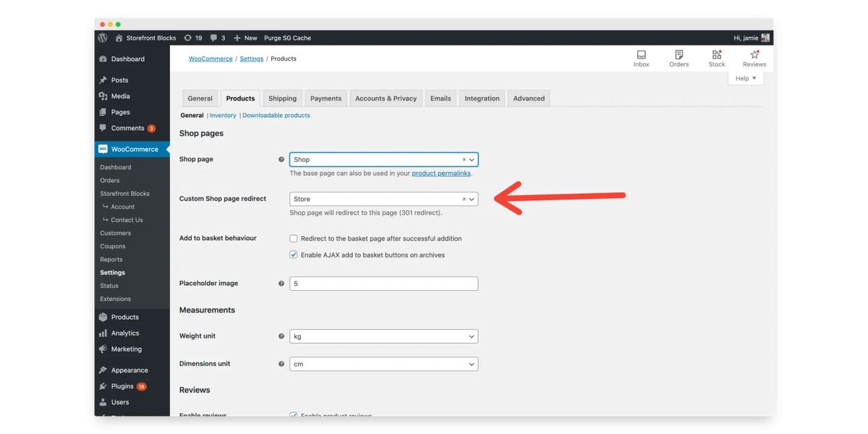This screenshot has width=868, height=434.
Task: Follow the product permalinks link
Action: [441, 174]
